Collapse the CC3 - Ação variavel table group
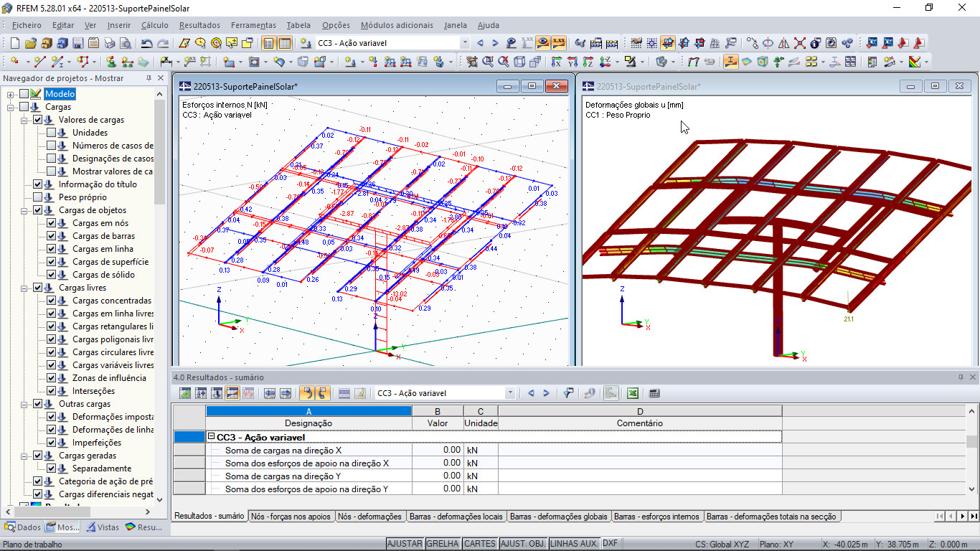This screenshot has width=980, height=551. pos(212,437)
